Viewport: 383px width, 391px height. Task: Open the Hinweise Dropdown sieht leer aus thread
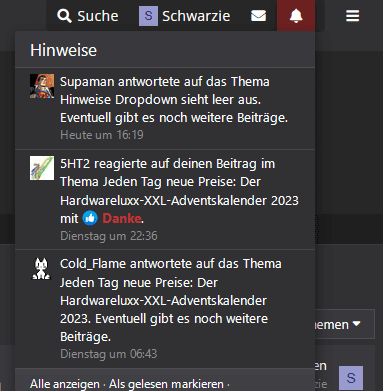point(160,100)
